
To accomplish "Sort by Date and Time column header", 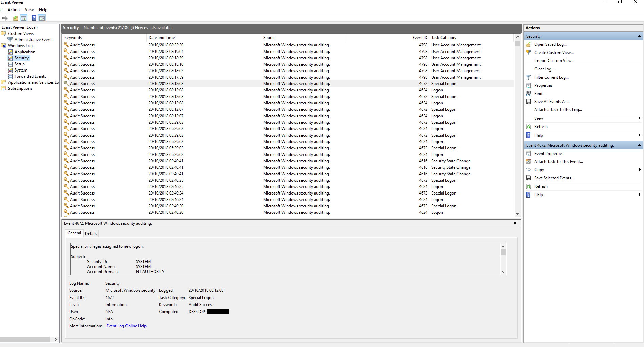I will [x=203, y=38].
